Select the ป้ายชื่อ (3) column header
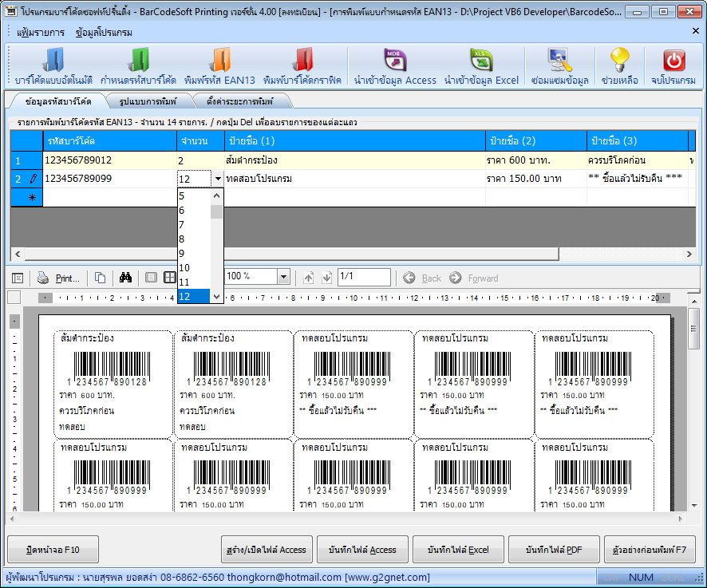Screen dimensions: 707x588 (x=638, y=140)
